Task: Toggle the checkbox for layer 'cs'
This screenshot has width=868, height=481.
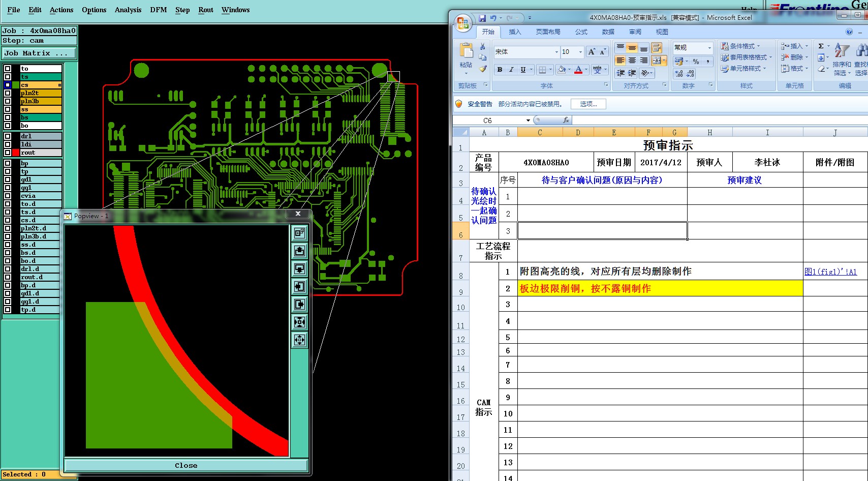Action: (x=8, y=85)
